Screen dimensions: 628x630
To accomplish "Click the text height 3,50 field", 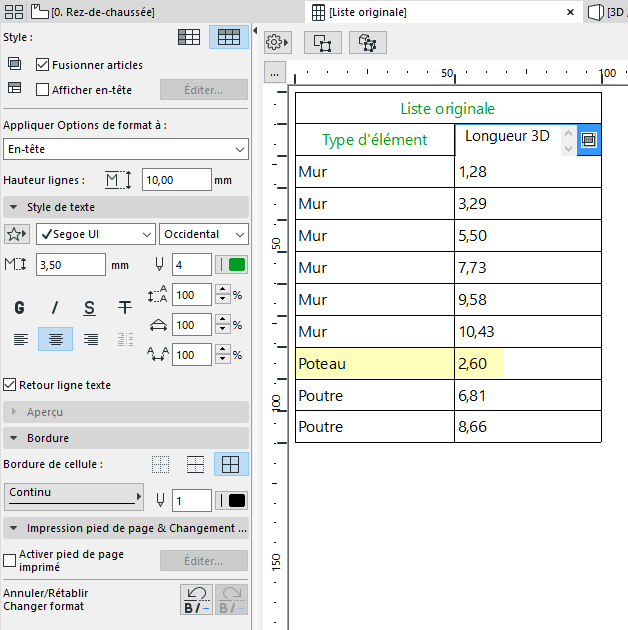I will click(x=71, y=264).
